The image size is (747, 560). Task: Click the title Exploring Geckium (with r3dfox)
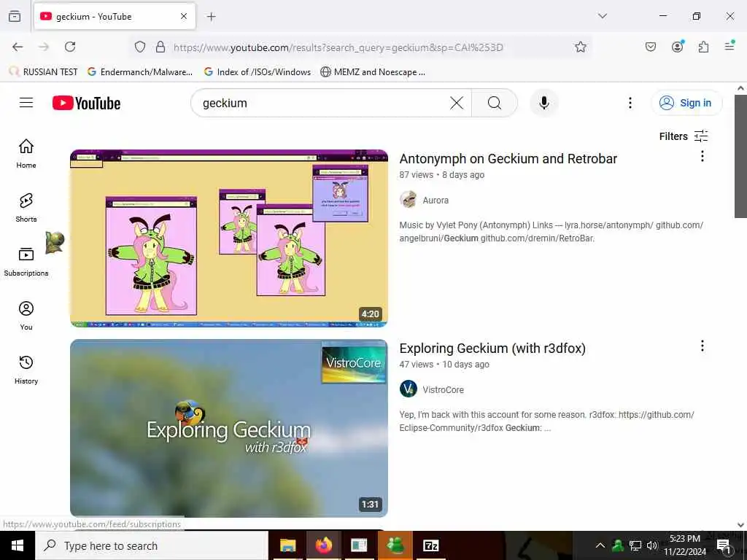[492, 348]
